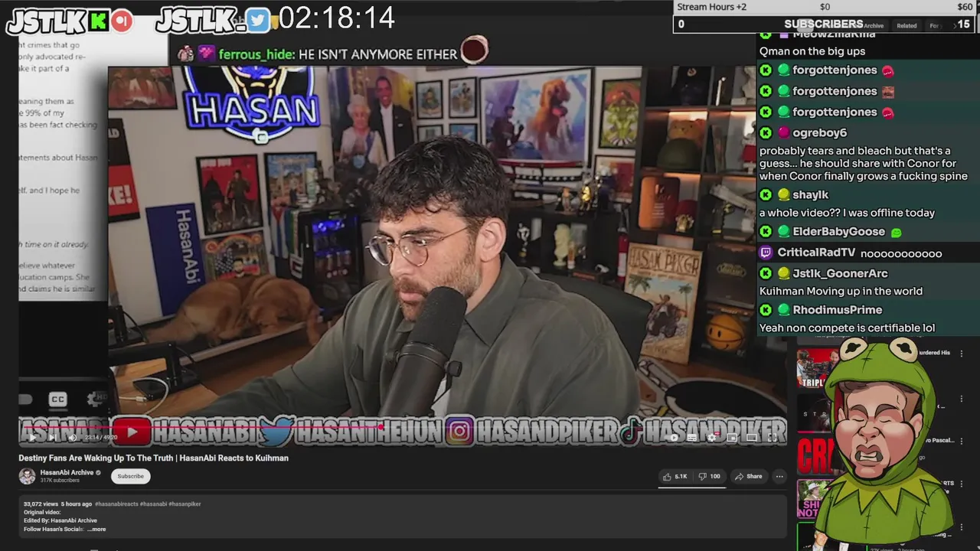Image resolution: width=980 pixels, height=551 pixels.
Task: Open the three-dot more actions menu
Action: (x=779, y=476)
